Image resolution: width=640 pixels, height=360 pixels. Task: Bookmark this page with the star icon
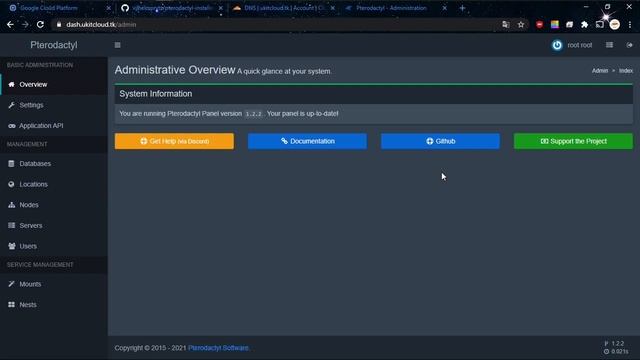tap(521, 24)
